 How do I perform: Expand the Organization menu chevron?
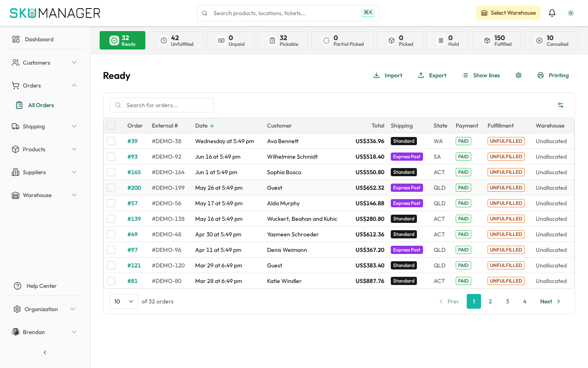[x=73, y=309]
